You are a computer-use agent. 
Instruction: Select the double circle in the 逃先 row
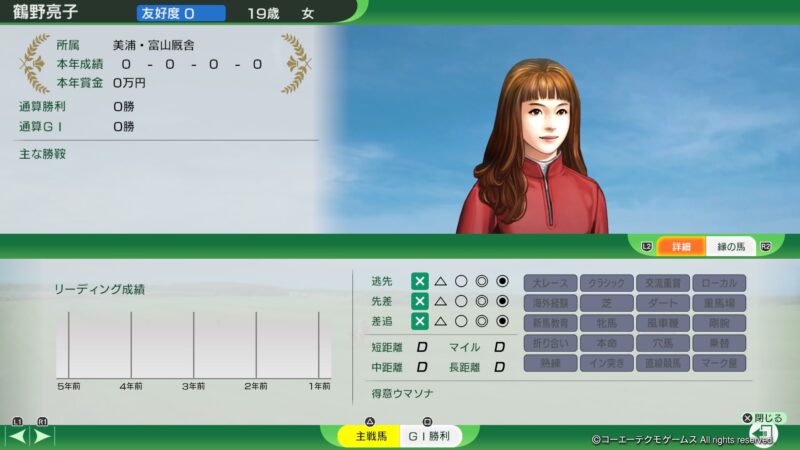click(x=482, y=281)
